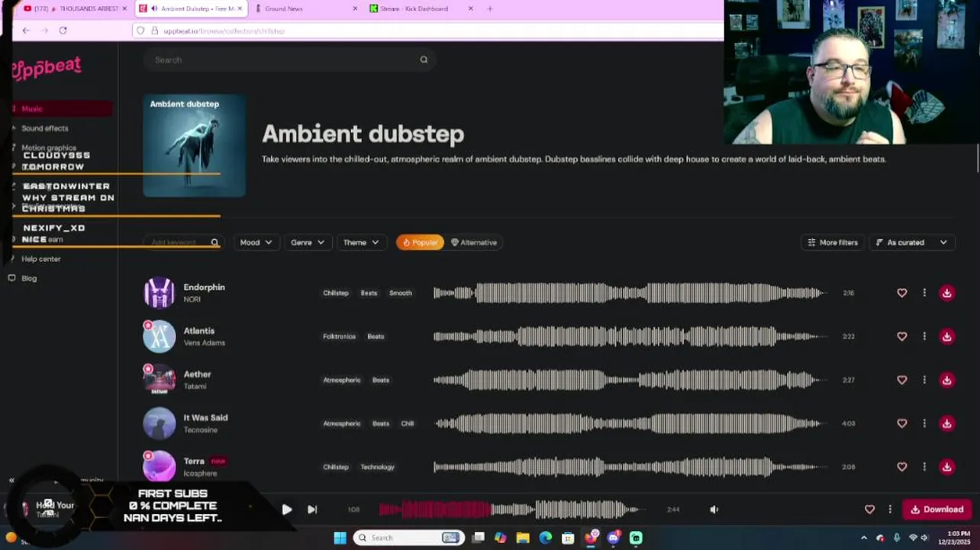Click the Download button in player bar

tap(936, 510)
